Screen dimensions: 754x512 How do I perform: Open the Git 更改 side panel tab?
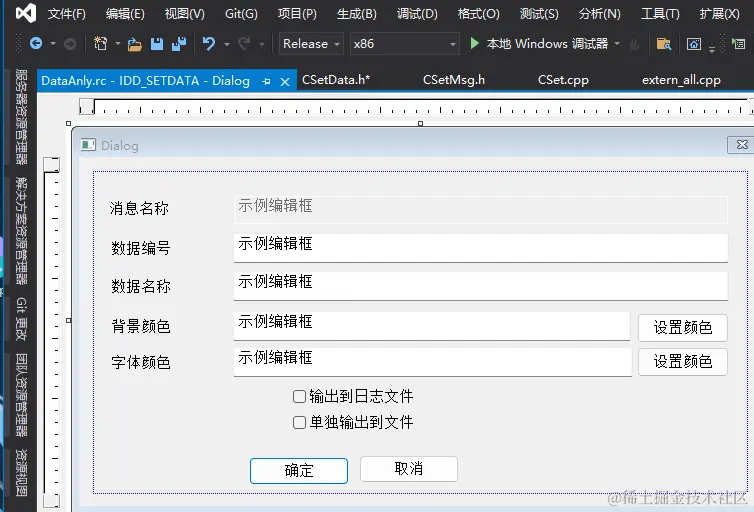[21, 319]
